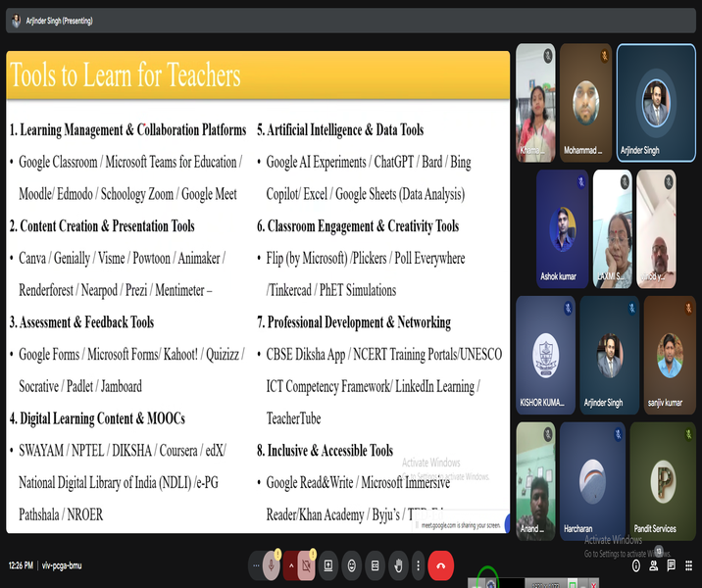Open the three-dot more options menu
Screen dimensions: 702x588
(x=420, y=565)
